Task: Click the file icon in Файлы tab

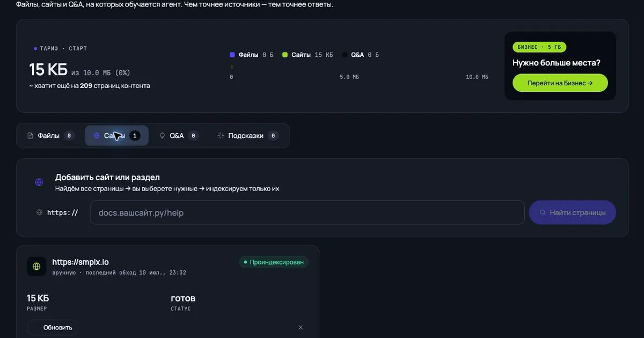Action: pyautogui.click(x=31, y=136)
